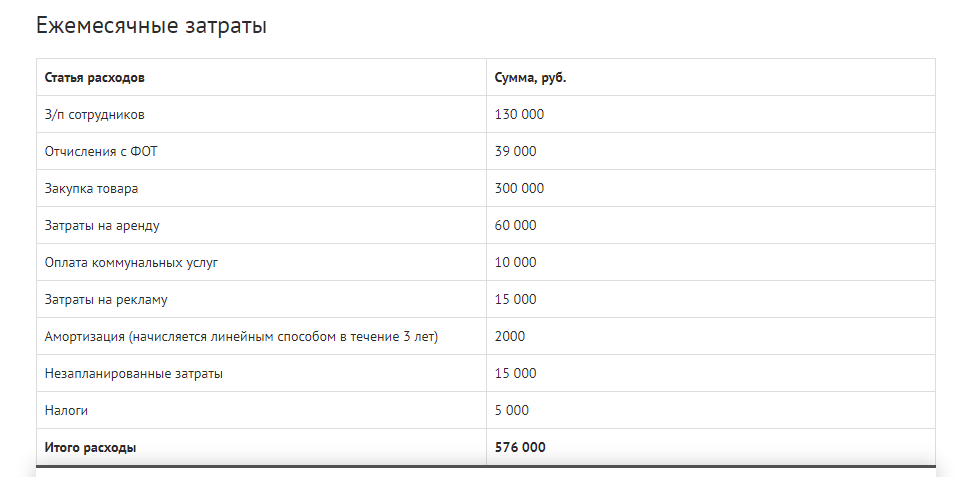Viewport: 964px width, 477px height.
Task: Select the 'Статья расходов' column header
Action: point(95,78)
